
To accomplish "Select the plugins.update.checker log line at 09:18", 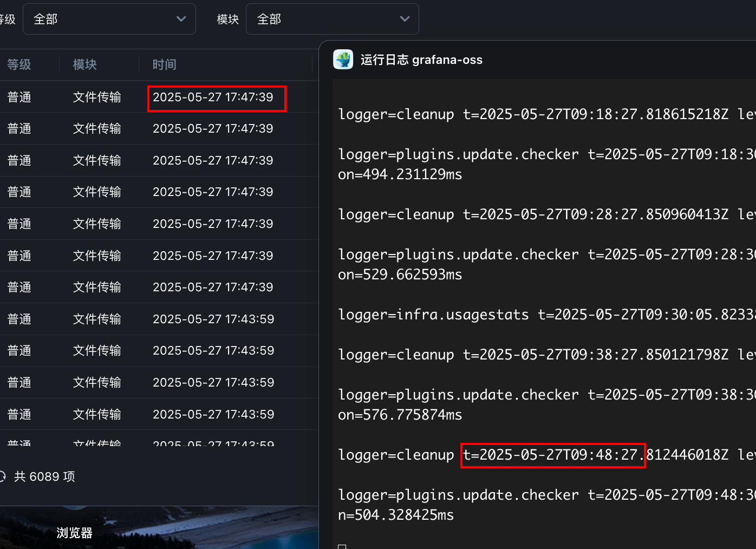I will tap(547, 154).
